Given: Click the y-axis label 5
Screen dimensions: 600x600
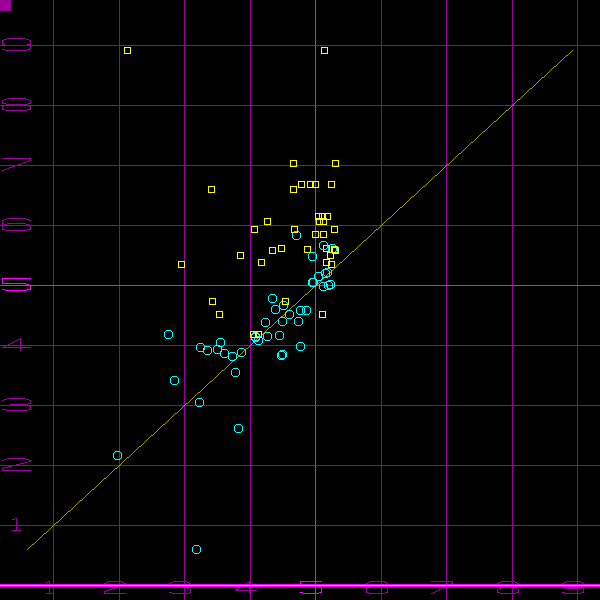Looking at the screenshot, I should coord(15,285).
